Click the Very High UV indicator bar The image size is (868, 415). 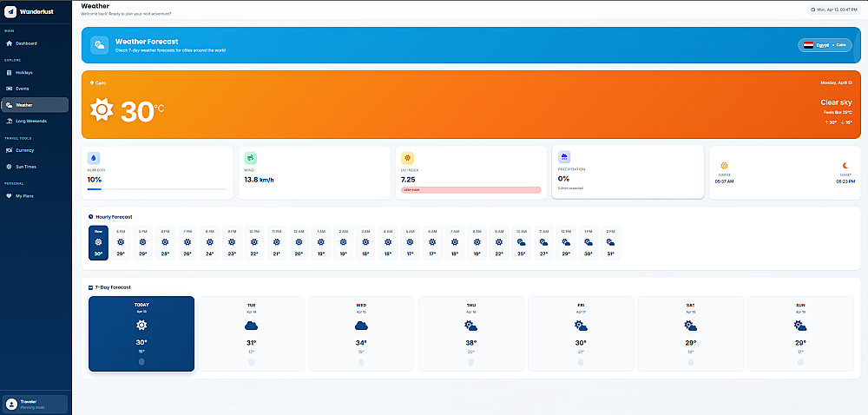(x=471, y=190)
